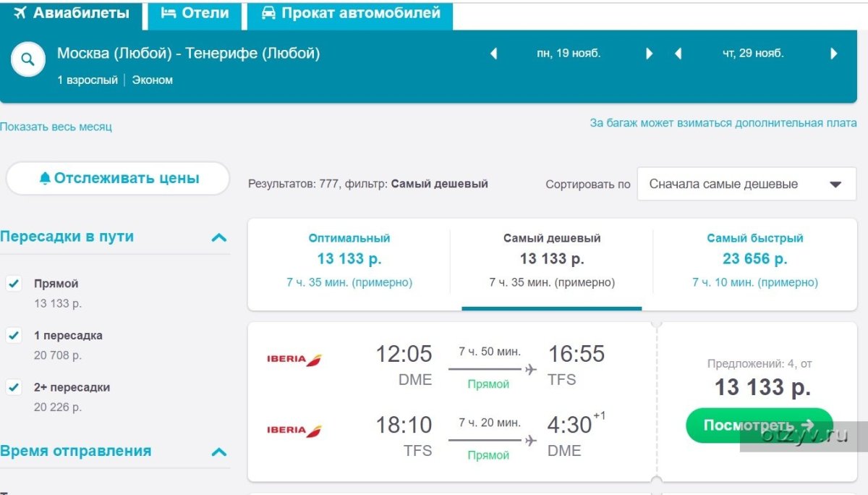Uncheck the 1 пересадка checkbox
868x495 pixels.
click(x=13, y=335)
